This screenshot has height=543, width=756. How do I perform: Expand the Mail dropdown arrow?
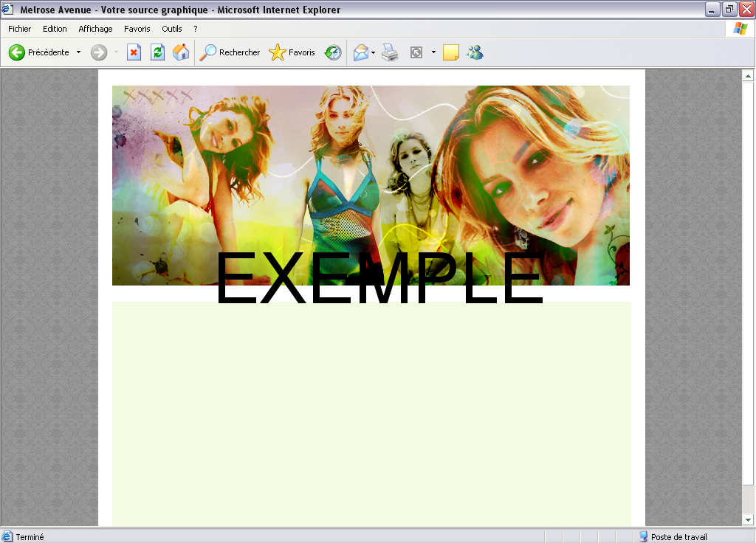373,52
